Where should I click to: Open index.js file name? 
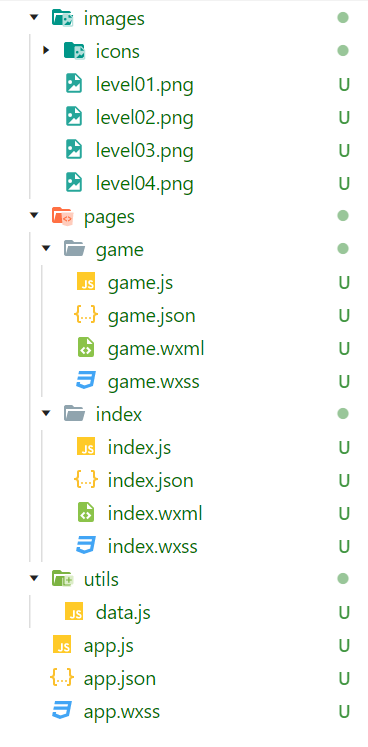pos(139,448)
